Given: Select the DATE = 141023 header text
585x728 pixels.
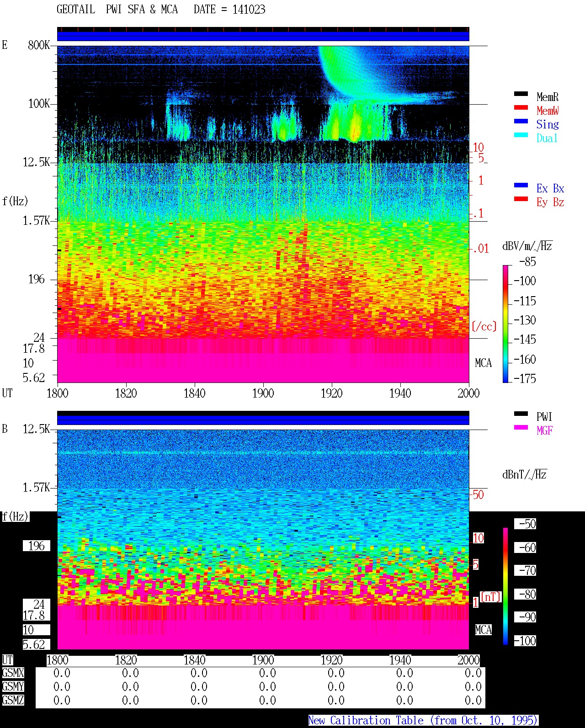Looking at the screenshot, I should click(229, 10).
